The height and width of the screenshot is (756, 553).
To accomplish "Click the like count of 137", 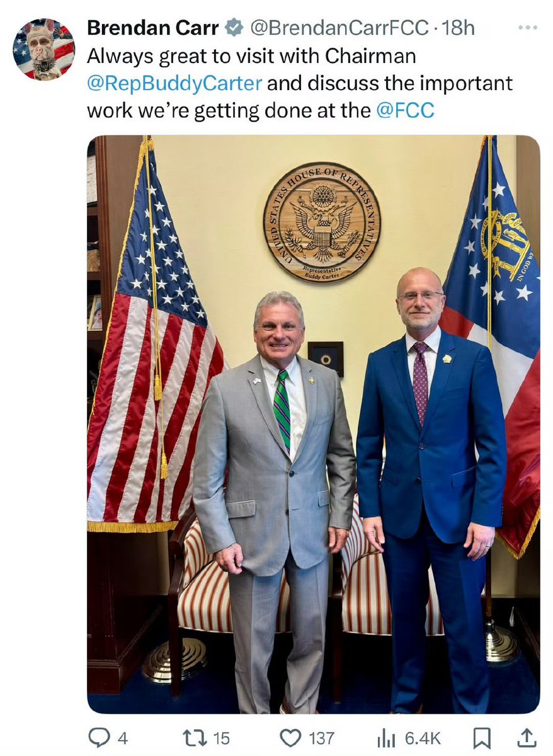I will 321,738.
